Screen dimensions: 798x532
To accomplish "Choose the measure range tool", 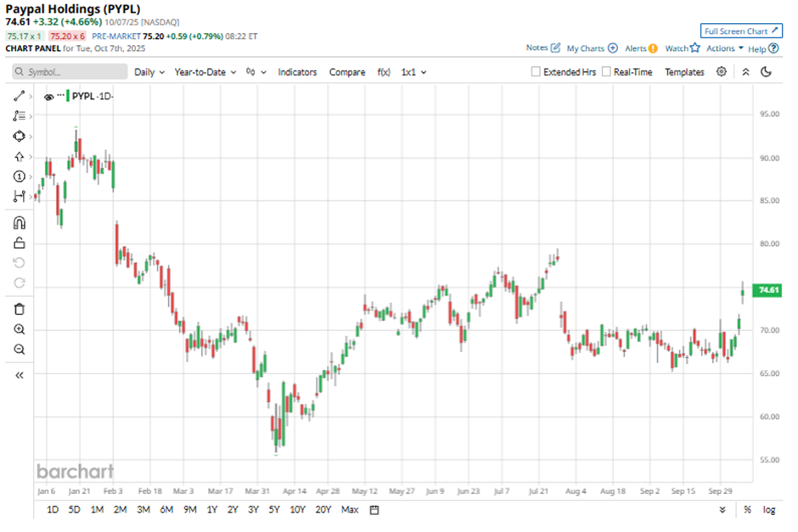I will (x=19, y=196).
